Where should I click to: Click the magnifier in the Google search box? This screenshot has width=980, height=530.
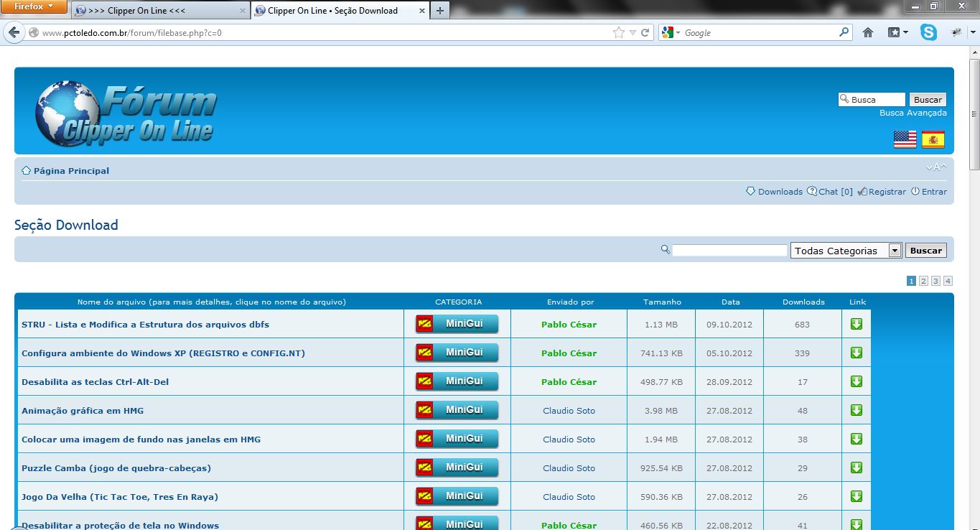pyautogui.click(x=844, y=32)
